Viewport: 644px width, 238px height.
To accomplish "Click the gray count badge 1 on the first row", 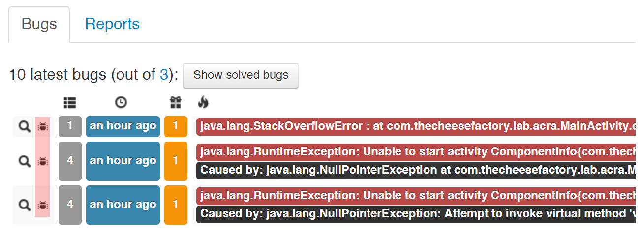I will click(70, 126).
